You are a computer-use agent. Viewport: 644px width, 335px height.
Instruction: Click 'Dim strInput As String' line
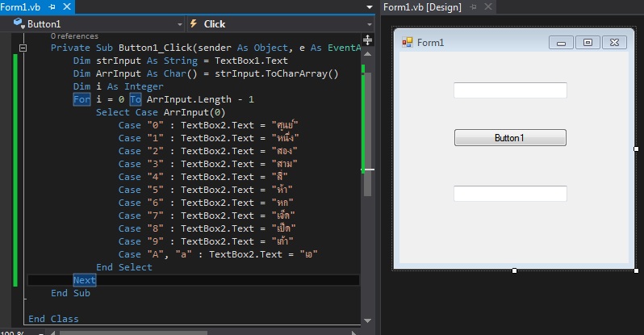[x=180, y=61]
